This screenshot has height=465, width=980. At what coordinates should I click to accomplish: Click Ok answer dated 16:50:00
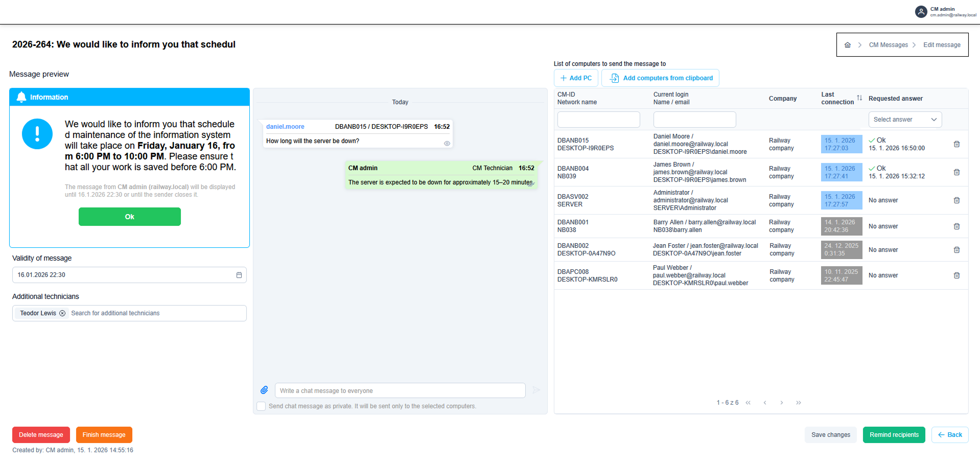897,144
